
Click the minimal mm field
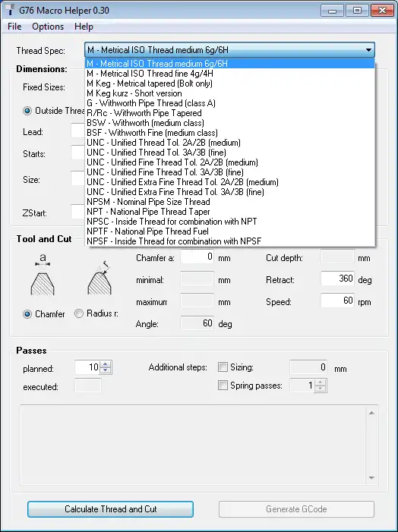click(197, 279)
